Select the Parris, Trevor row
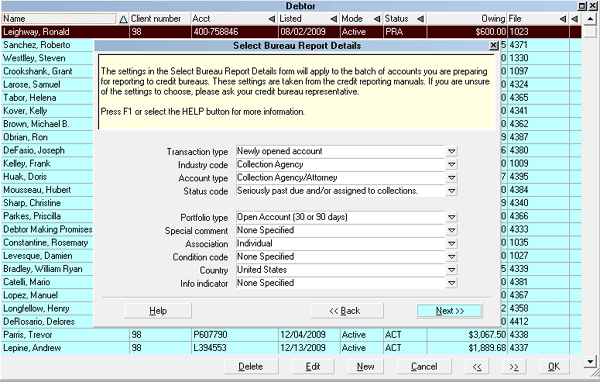 291,335
